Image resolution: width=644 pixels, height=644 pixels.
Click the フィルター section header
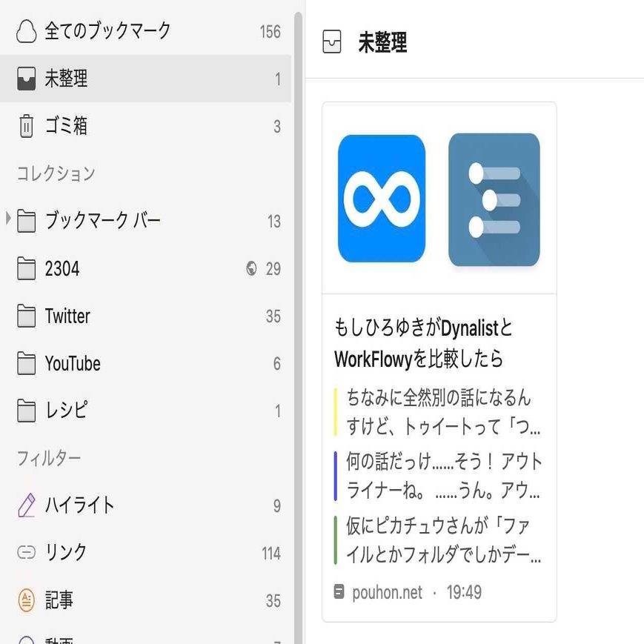click(x=49, y=458)
